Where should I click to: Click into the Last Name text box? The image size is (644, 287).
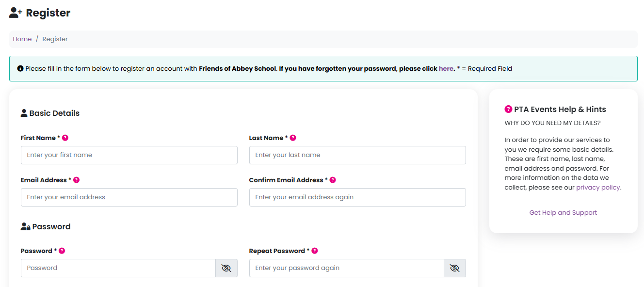[357, 155]
